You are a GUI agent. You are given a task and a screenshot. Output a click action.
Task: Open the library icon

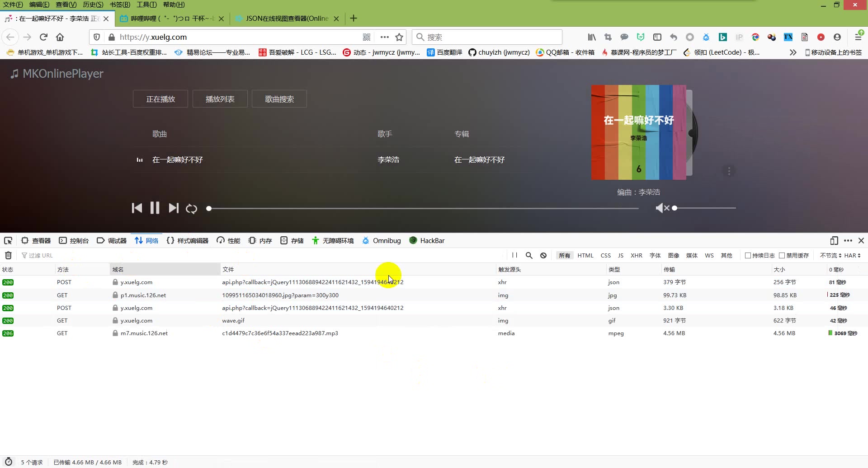tap(591, 37)
